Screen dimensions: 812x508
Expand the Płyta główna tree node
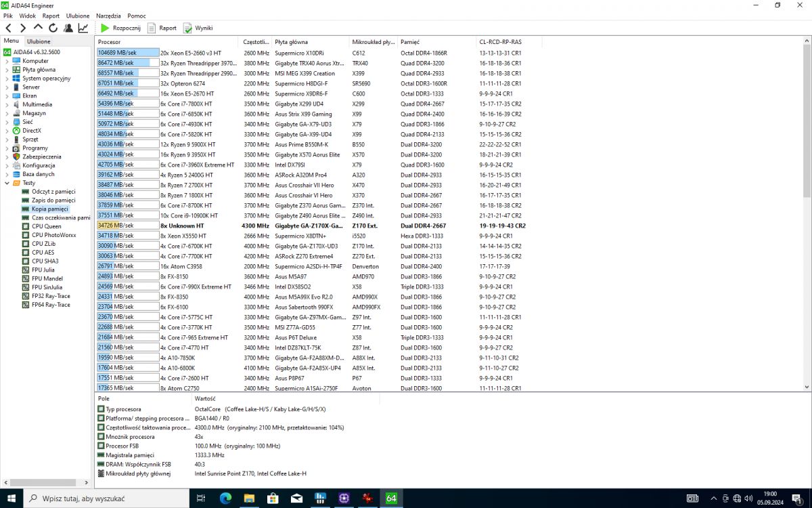7,70
